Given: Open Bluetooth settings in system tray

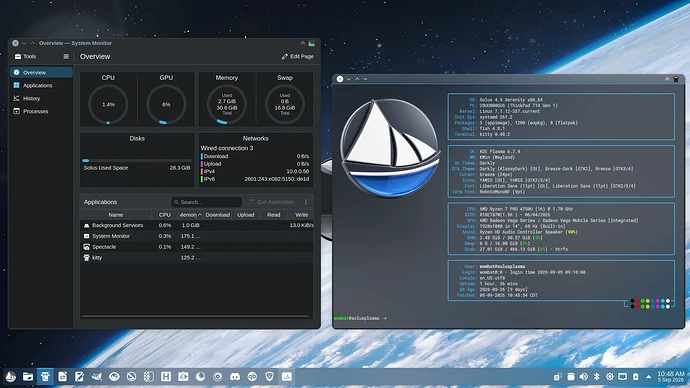Looking at the screenshot, I should click(597, 377).
